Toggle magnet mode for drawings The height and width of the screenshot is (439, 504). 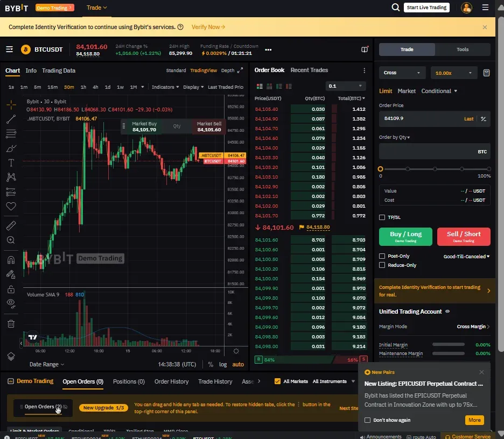(11, 260)
